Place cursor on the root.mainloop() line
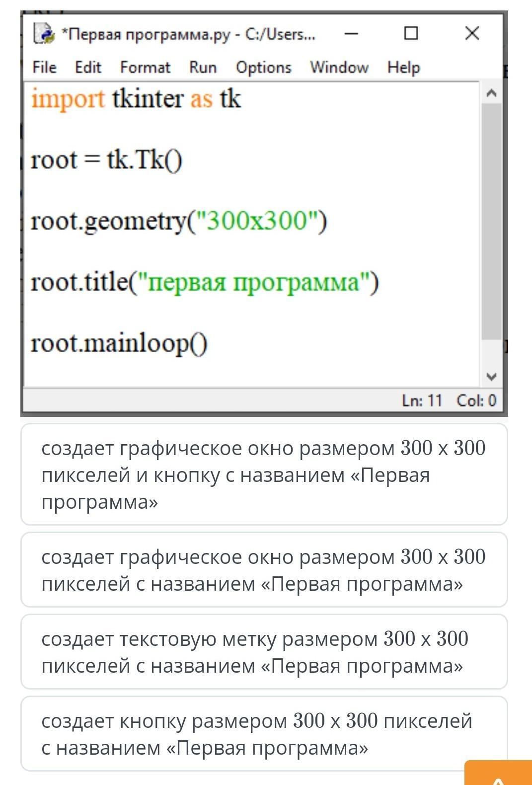Image resolution: width=532 pixels, height=785 pixels. 119,344
